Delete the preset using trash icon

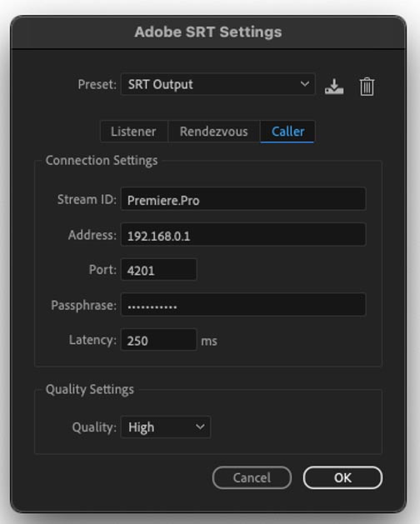click(x=367, y=87)
